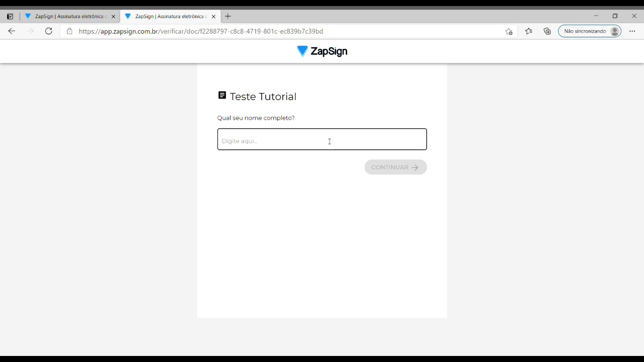This screenshot has width=644, height=362.
Task: Open a new tab with plus icon
Action: point(228,17)
